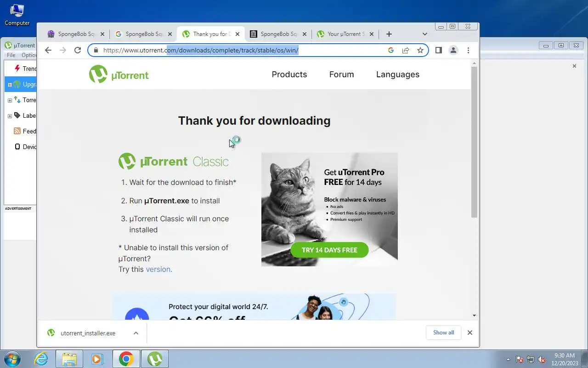Click the network tray icon
Image resolution: width=588 pixels, height=368 pixels.
click(531, 359)
